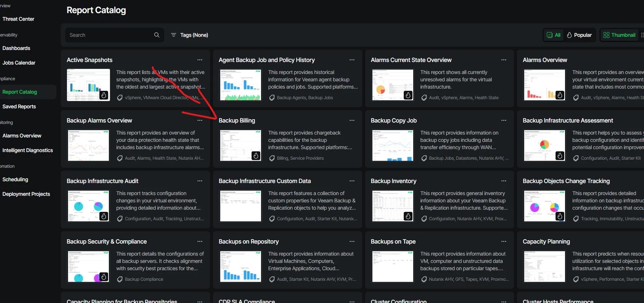The height and width of the screenshot is (303, 644).
Task: Toggle the All reports filter
Action: click(x=554, y=35)
